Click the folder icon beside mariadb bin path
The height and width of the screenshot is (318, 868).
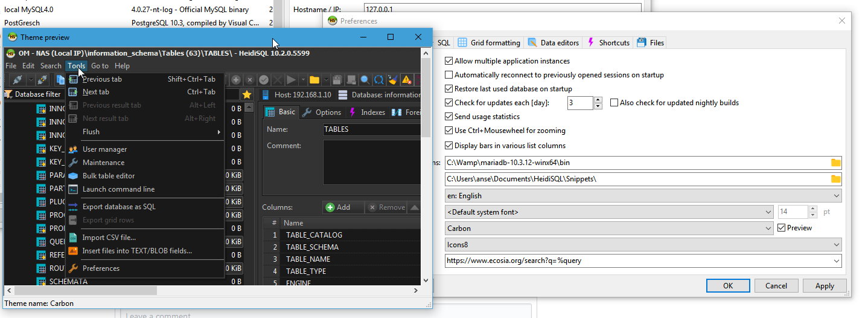click(835, 163)
